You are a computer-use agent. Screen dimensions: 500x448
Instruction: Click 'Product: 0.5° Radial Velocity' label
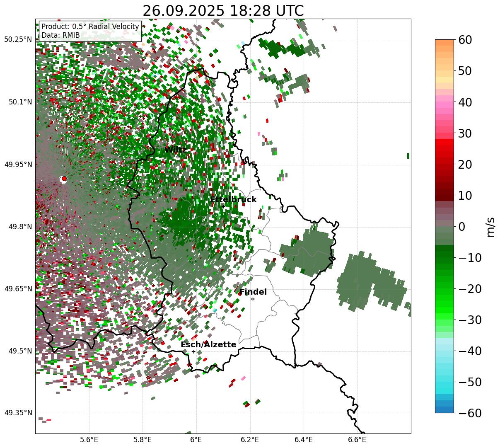[x=90, y=27]
